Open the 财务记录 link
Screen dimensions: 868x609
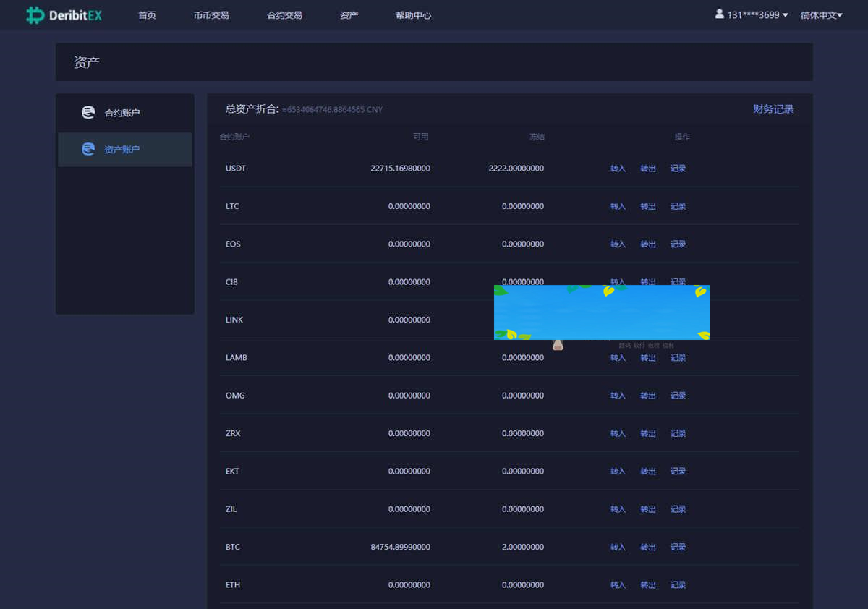(773, 109)
